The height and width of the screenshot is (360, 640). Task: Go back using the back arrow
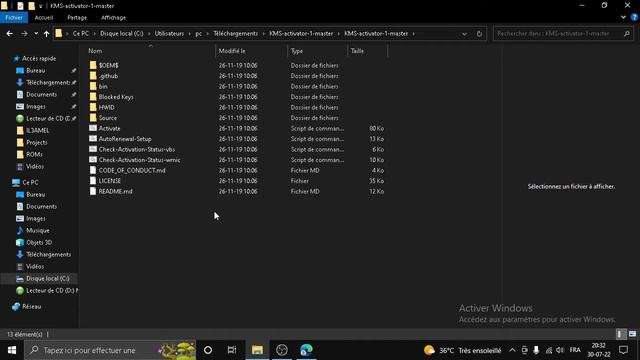point(9,33)
